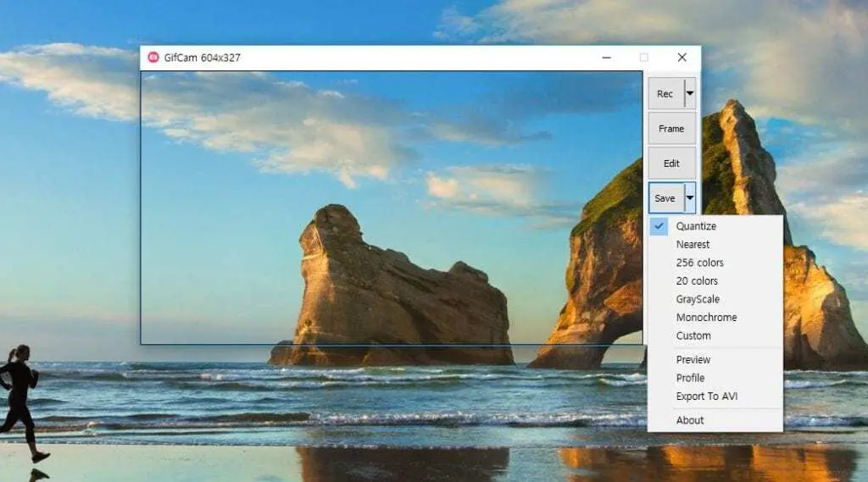This screenshot has height=482, width=868.
Task: Click the GifCam app icon in title bar
Action: pos(153,58)
